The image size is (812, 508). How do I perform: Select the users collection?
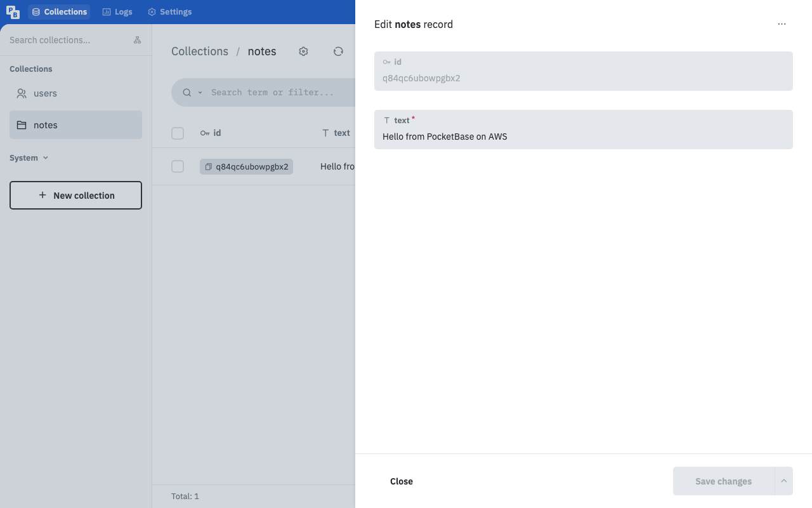click(75, 93)
